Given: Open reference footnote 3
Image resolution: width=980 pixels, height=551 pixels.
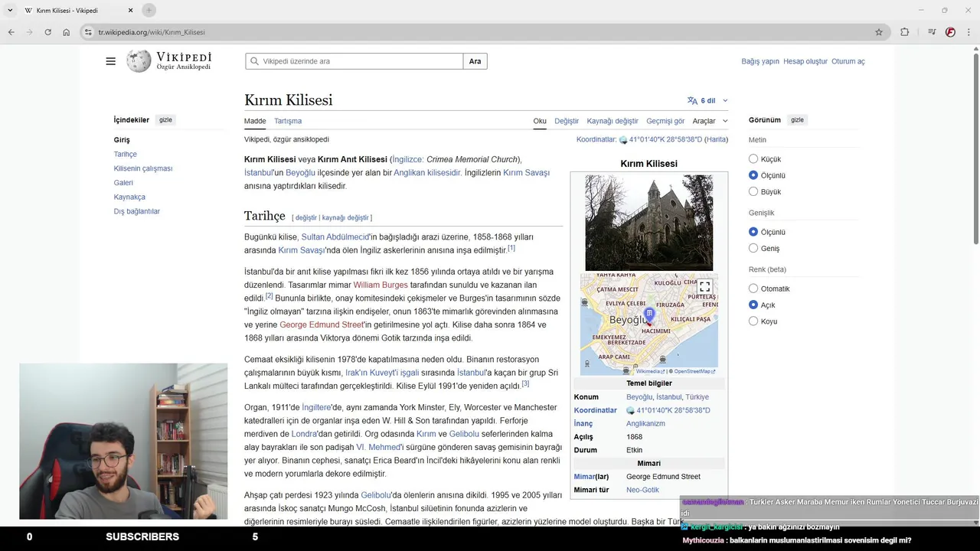Looking at the screenshot, I should (x=525, y=383).
